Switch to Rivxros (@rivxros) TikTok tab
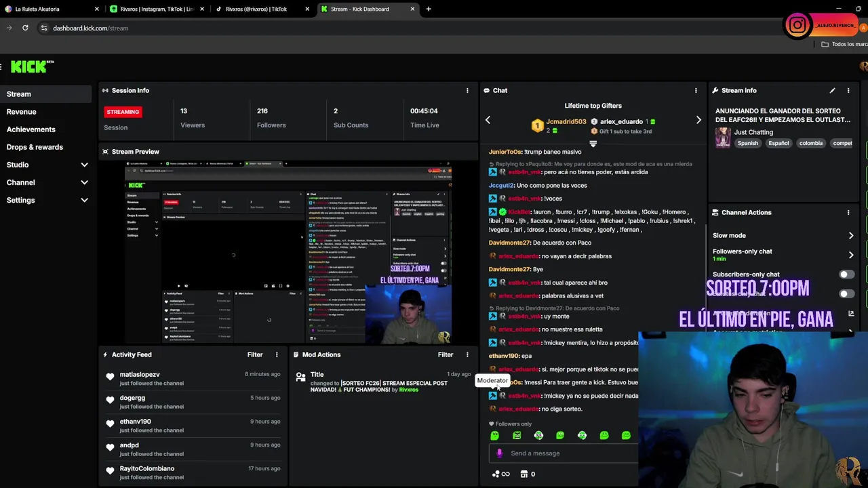 [262, 9]
